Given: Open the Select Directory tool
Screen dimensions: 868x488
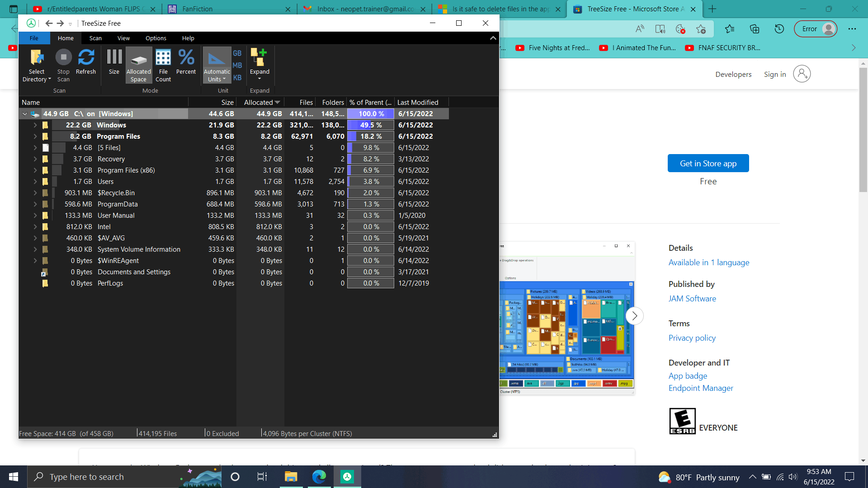Looking at the screenshot, I should tap(37, 66).
